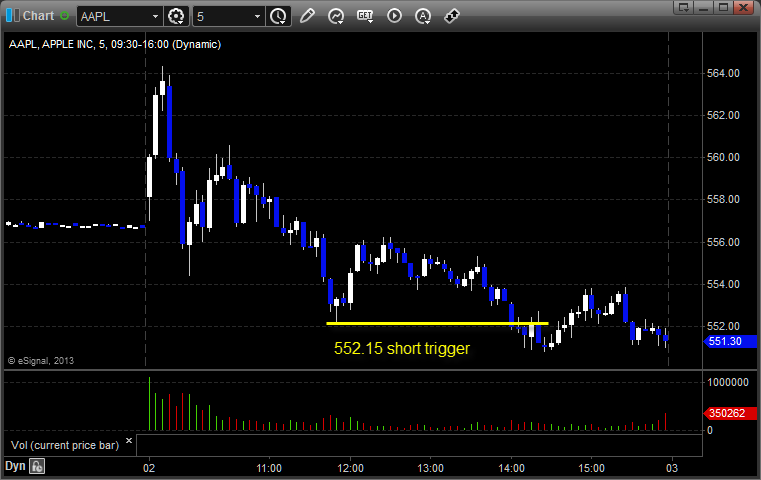The width and height of the screenshot is (761, 480).
Task: Click the Dyn interval label
Action: click(15, 466)
